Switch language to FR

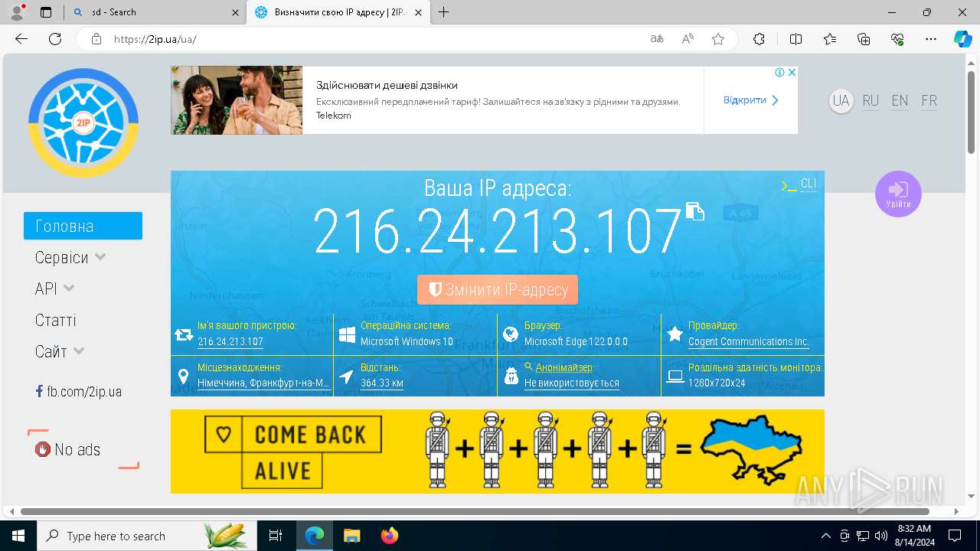pyautogui.click(x=929, y=101)
